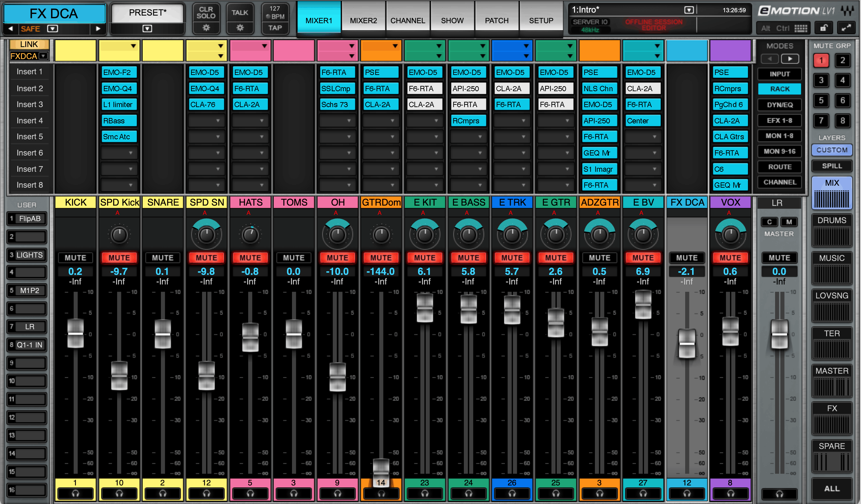The height and width of the screenshot is (504, 861).
Task: Open the session selector dropdown next to 1:Intro
Action: (689, 10)
